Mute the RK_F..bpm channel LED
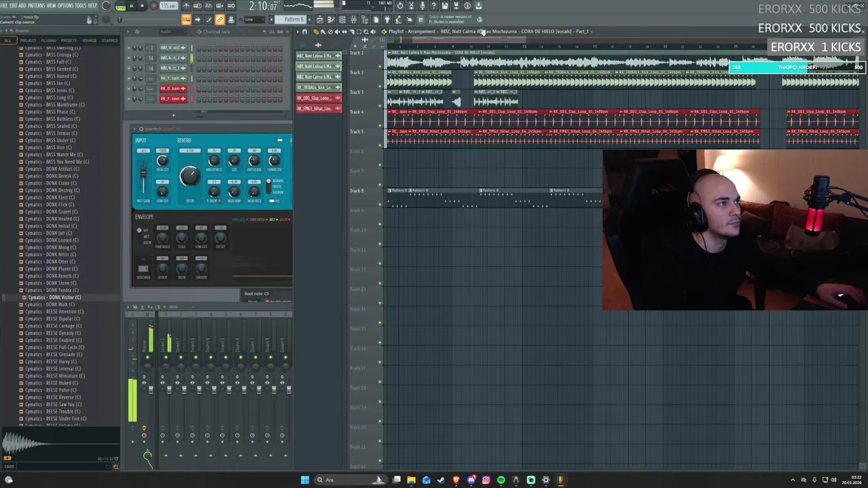 [x=129, y=99]
